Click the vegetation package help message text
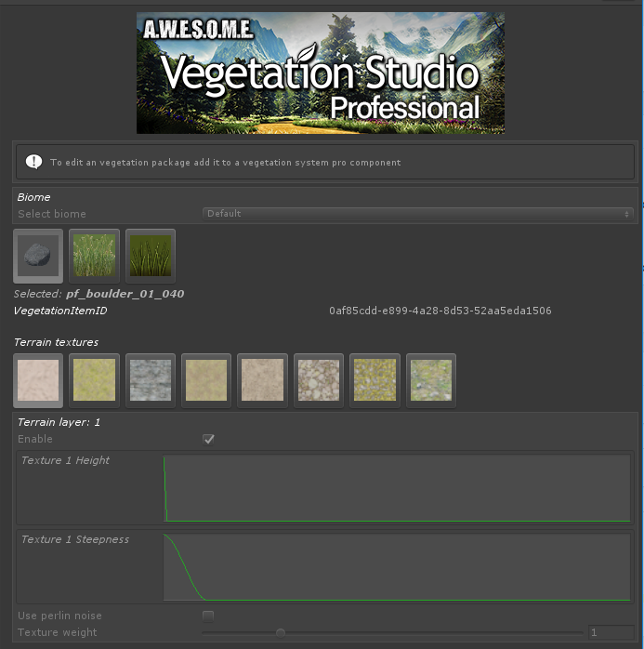 (x=226, y=162)
